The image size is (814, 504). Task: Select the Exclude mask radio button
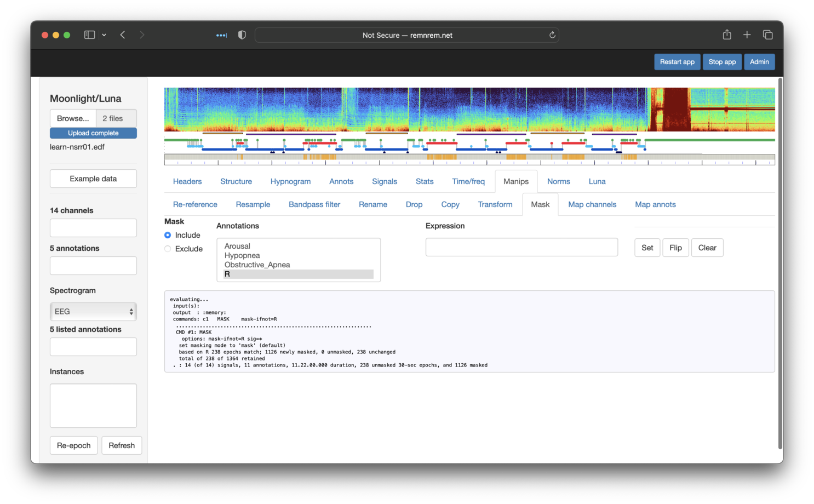click(168, 249)
